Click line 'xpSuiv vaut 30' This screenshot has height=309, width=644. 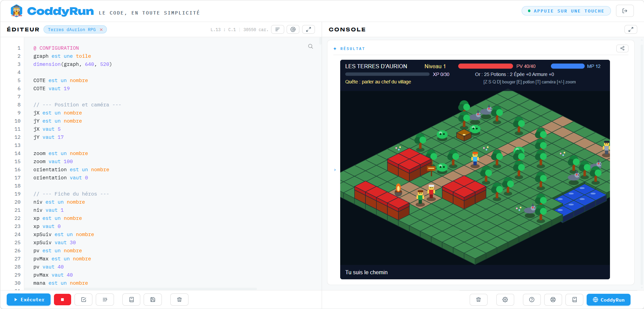pyautogui.click(x=55, y=242)
